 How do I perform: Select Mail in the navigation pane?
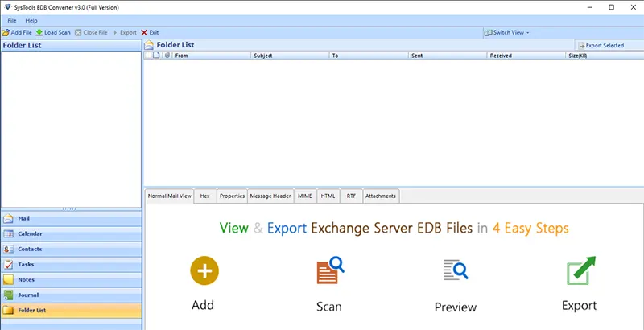(x=71, y=219)
